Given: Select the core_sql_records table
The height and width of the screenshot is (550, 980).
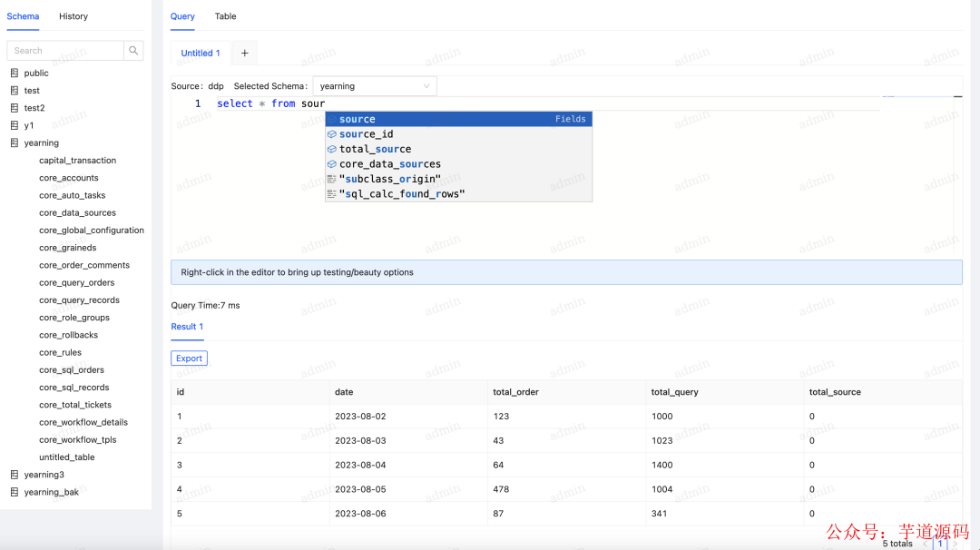Looking at the screenshot, I should pyautogui.click(x=73, y=388).
